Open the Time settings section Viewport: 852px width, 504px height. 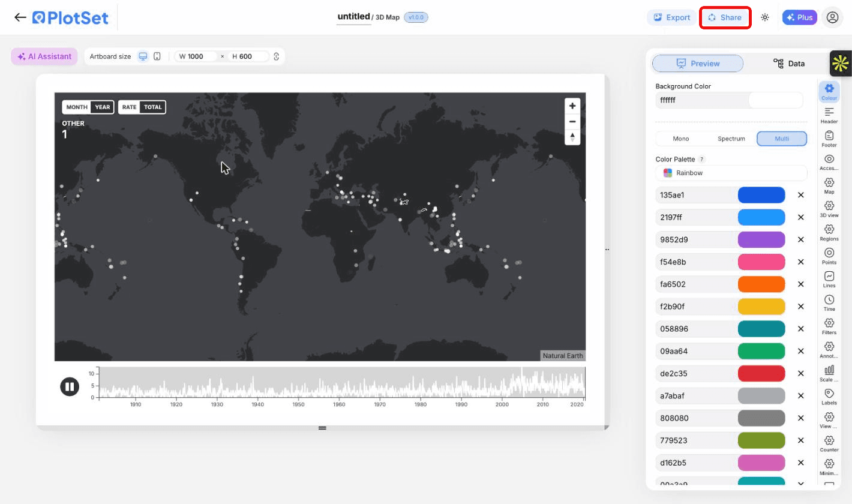pos(829,303)
